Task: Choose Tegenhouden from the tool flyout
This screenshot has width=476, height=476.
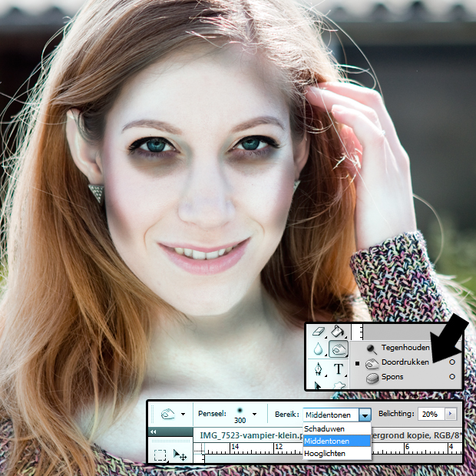Action: tap(405, 347)
